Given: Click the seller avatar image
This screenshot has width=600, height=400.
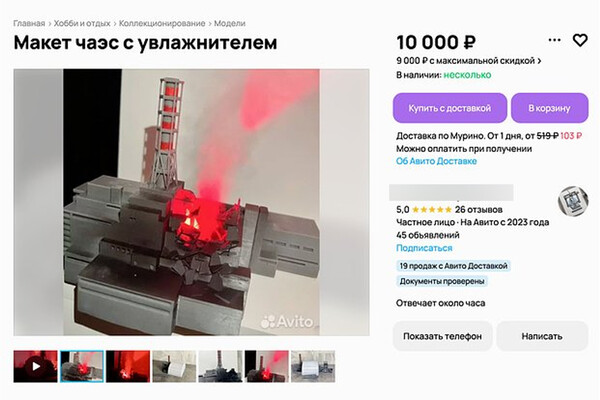Looking at the screenshot, I should coord(572,201).
